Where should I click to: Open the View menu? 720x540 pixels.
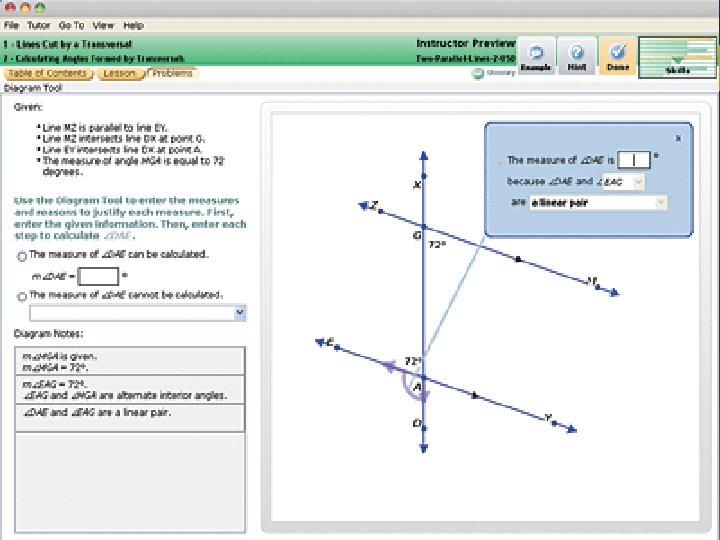103,25
